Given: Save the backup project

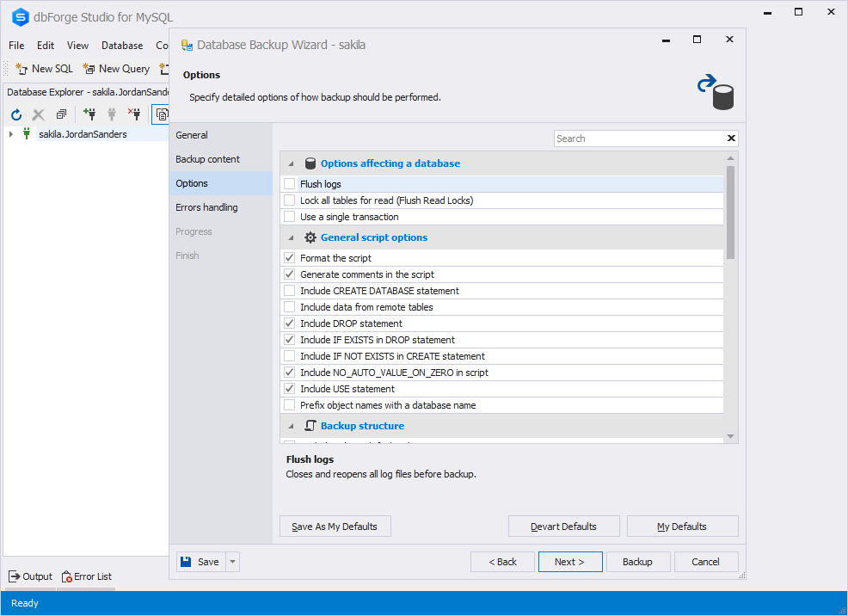Looking at the screenshot, I should coord(200,562).
